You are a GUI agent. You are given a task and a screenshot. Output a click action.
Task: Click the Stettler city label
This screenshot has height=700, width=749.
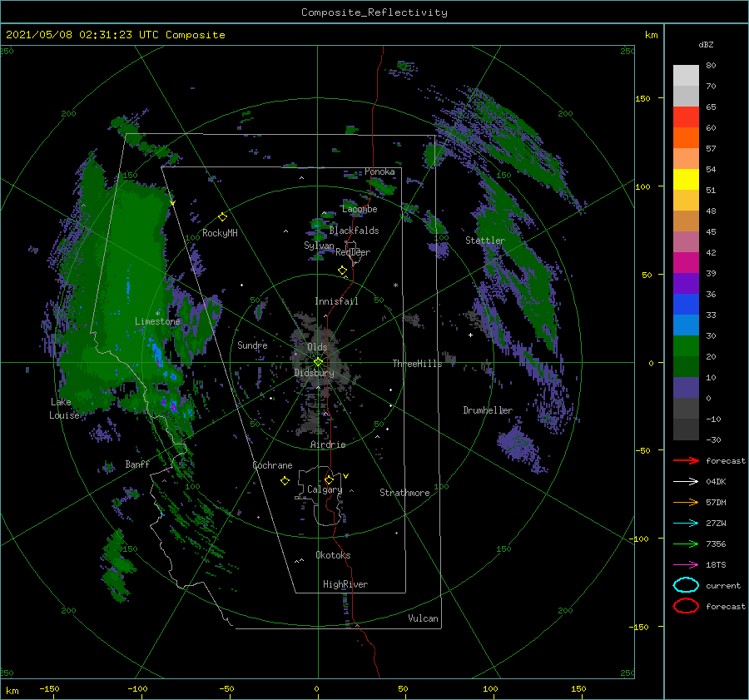click(485, 241)
